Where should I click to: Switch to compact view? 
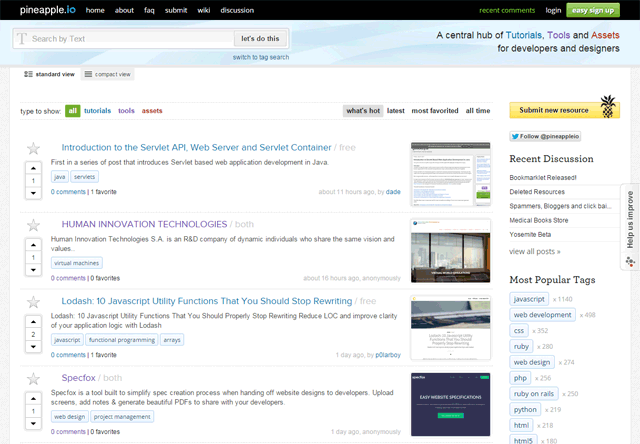[107, 74]
